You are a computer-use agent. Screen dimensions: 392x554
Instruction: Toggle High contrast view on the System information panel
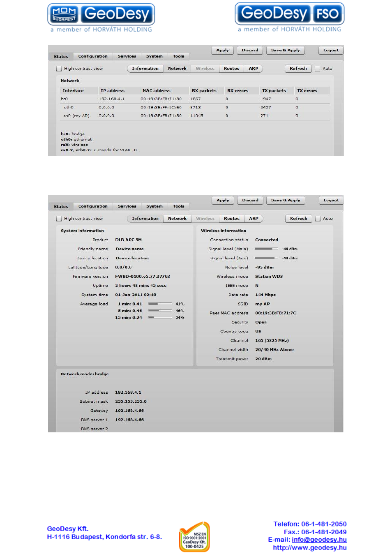point(59,219)
